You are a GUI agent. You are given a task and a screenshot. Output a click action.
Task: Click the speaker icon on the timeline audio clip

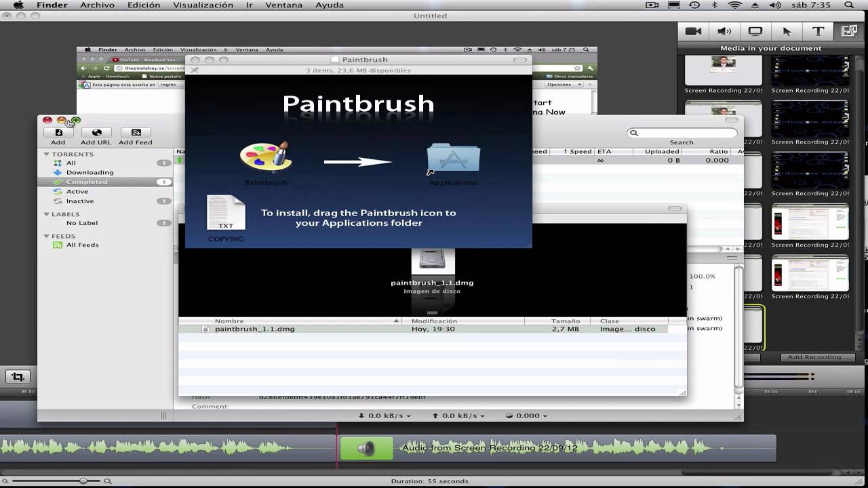click(366, 448)
